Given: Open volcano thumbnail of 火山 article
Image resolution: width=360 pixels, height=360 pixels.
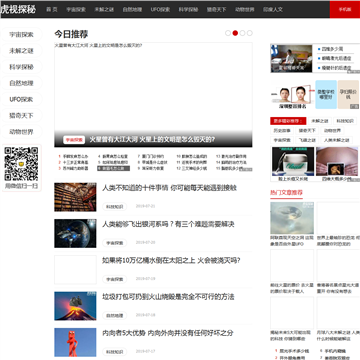Looking at the screenshot, I should [75, 306].
